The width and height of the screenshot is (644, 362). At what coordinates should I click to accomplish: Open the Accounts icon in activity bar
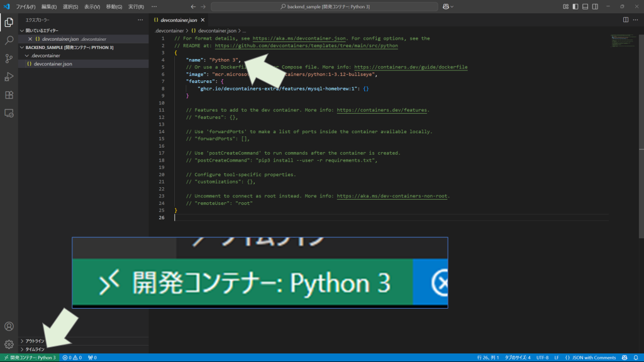pyautogui.click(x=9, y=326)
